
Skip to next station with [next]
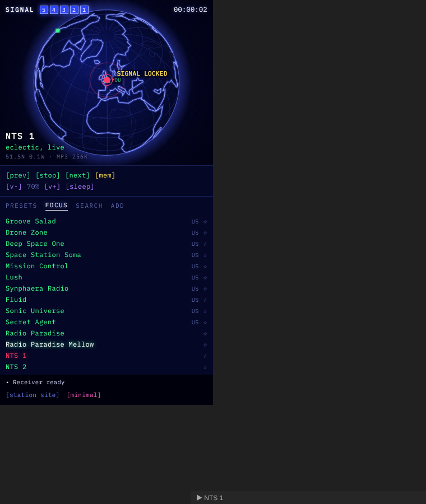pos(77,175)
